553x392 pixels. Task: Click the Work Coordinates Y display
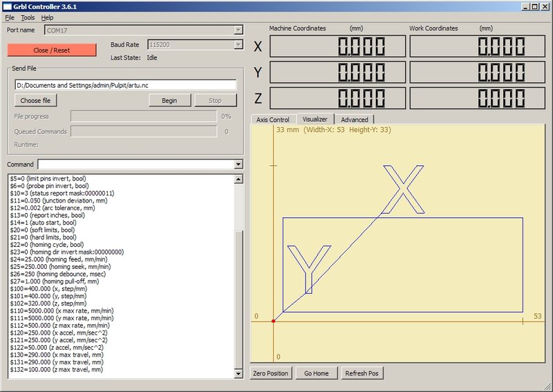[478, 72]
